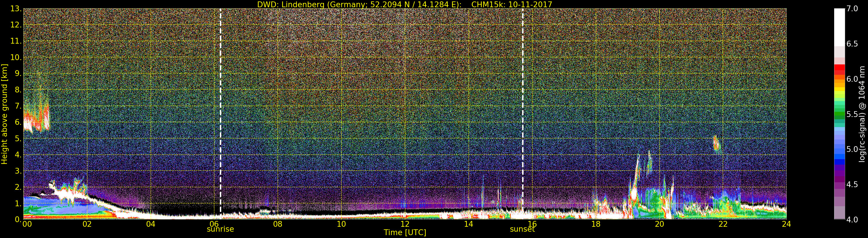Click the '7.0' colorbar tick label
Image resolution: width=868 pixels, height=238 pixels.
point(852,9)
